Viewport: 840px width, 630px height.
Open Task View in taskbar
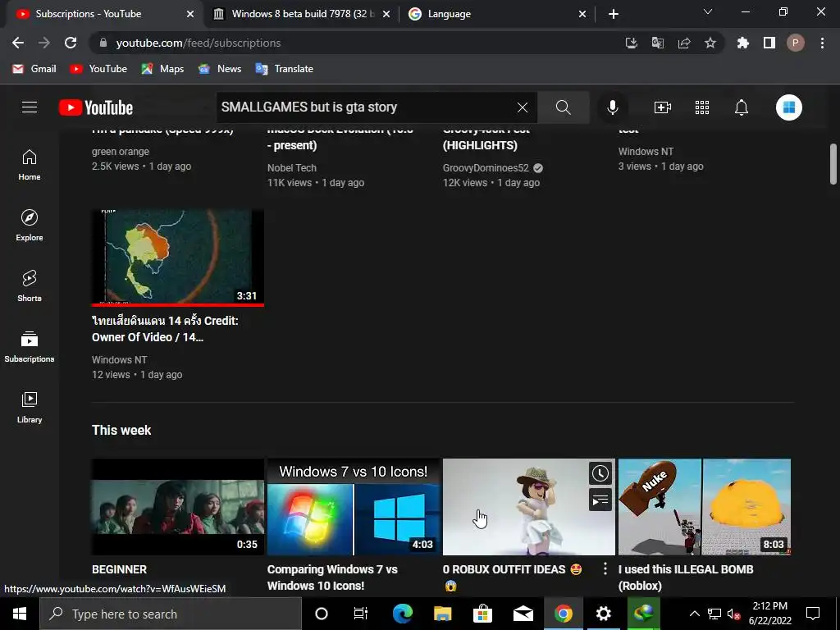coord(361,614)
